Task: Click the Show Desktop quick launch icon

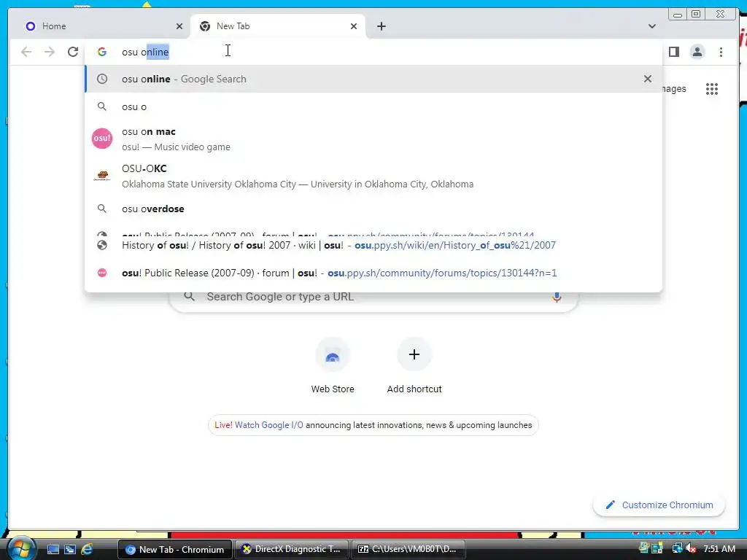Action: point(53,549)
